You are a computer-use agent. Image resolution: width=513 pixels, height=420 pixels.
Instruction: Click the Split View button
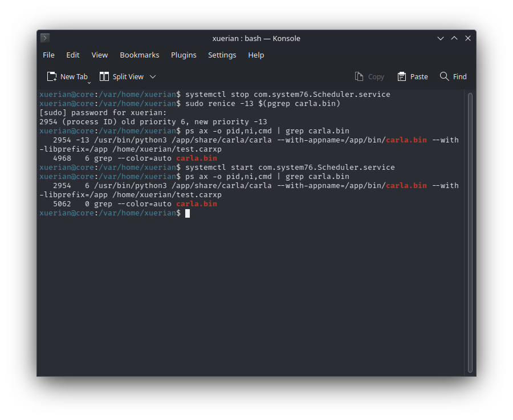(x=121, y=76)
